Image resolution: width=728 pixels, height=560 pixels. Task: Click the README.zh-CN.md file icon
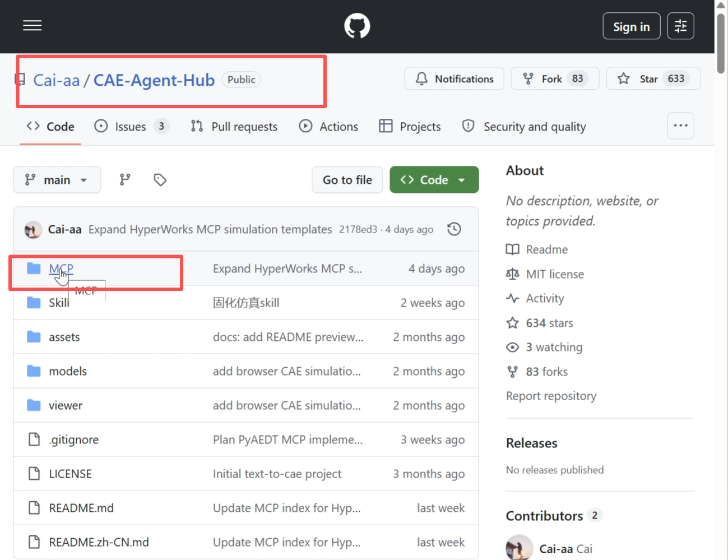coord(34,542)
